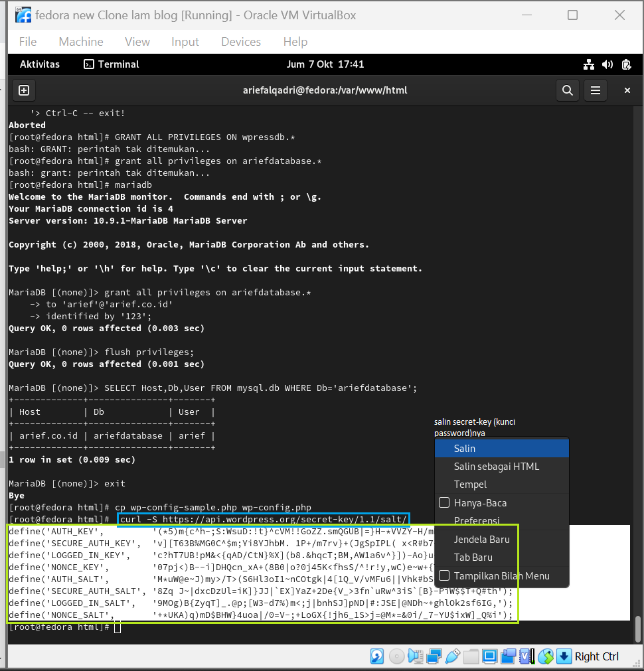644x671 pixels.
Task: Click the mouse integration status icon
Action: point(546,656)
